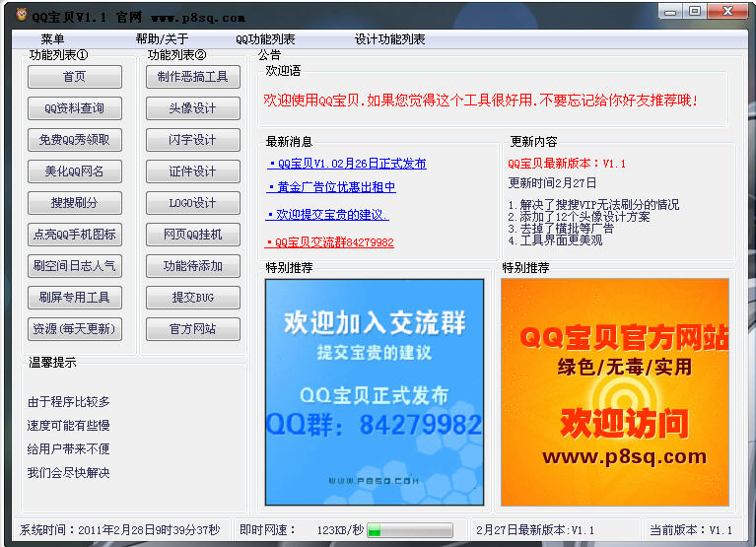Click the 头像设计 button

[193, 108]
